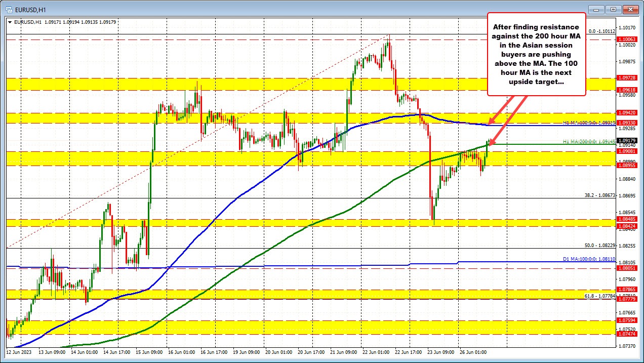Click the EURUSD,H1 title bar label
The image size is (644, 363).
(30, 9)
